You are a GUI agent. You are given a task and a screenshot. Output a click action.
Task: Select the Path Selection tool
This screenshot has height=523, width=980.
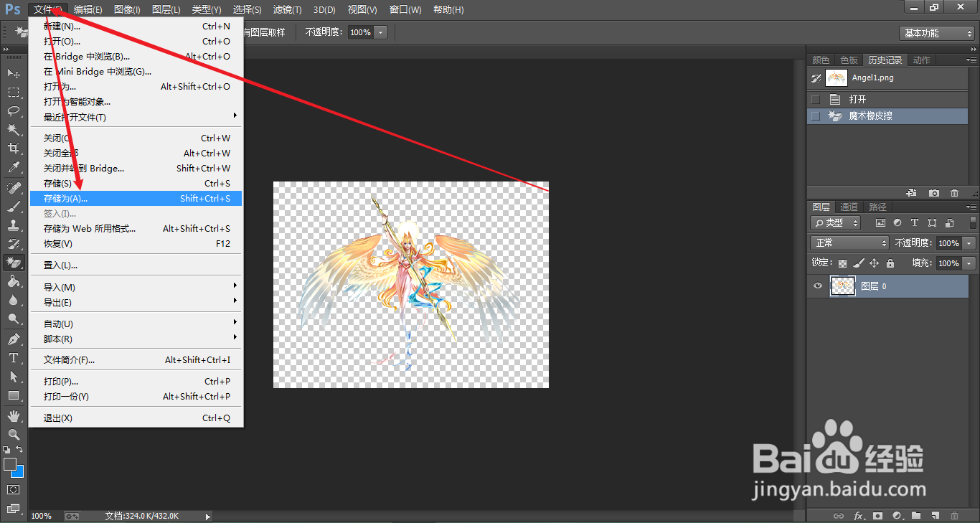(x=14, y=377)
